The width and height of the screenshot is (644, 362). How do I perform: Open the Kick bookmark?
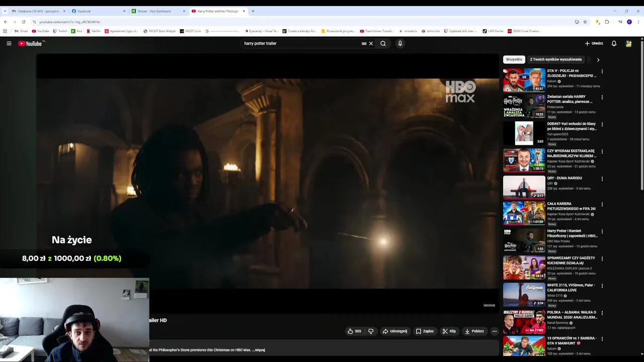76,31
